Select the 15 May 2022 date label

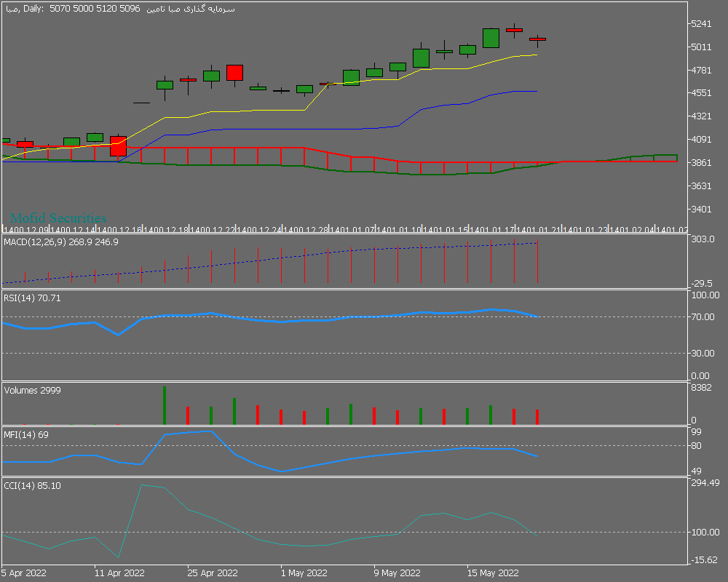[x=493, y=573]
